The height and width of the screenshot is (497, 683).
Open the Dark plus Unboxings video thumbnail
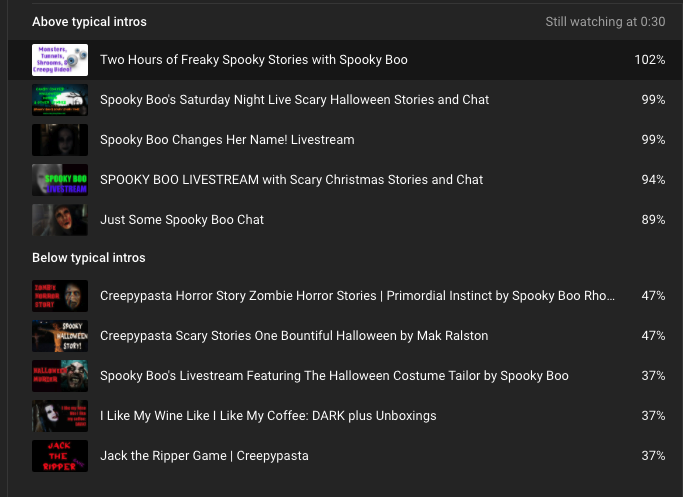click(60, 416)
